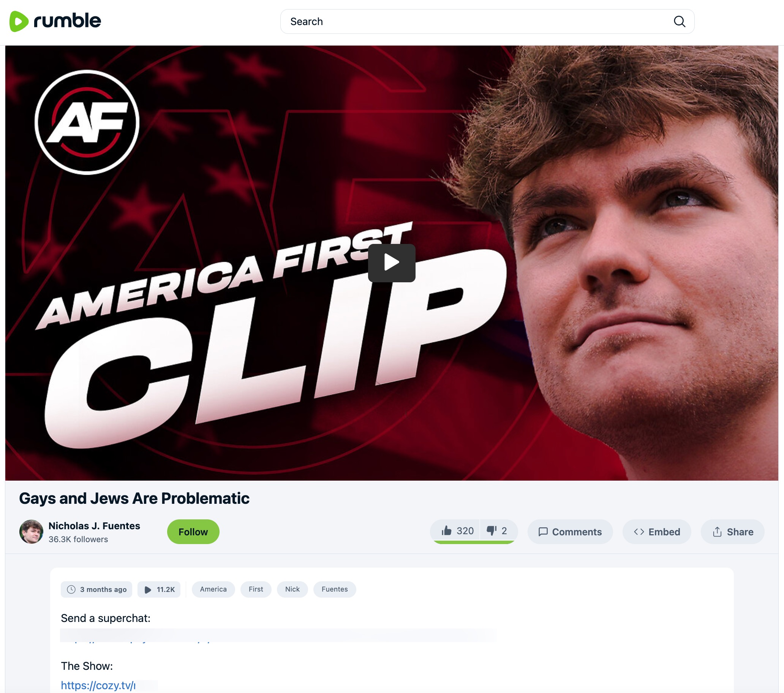The height and width of the screenshot is (693, 784).
Task: Select the America tag
Action: pos(213,589)
